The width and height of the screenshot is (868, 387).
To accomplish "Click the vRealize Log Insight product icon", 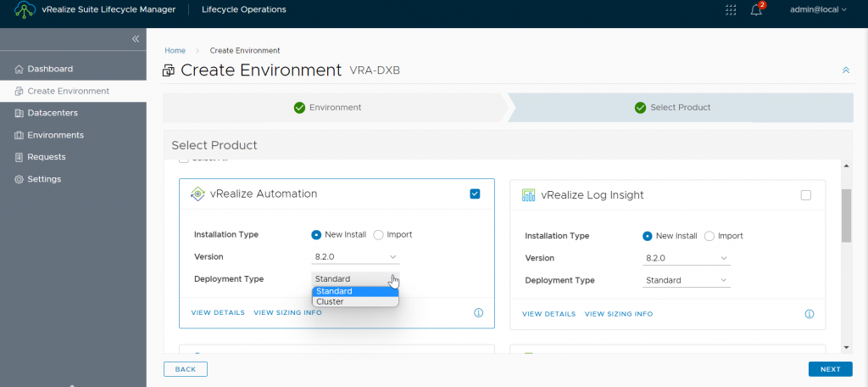I will tap(529, 195).
